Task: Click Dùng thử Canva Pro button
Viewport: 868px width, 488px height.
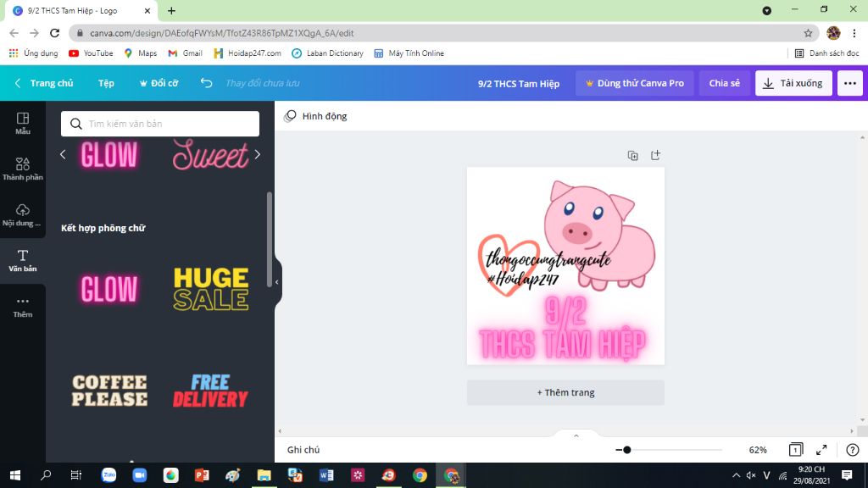Action: pos(634,83)
